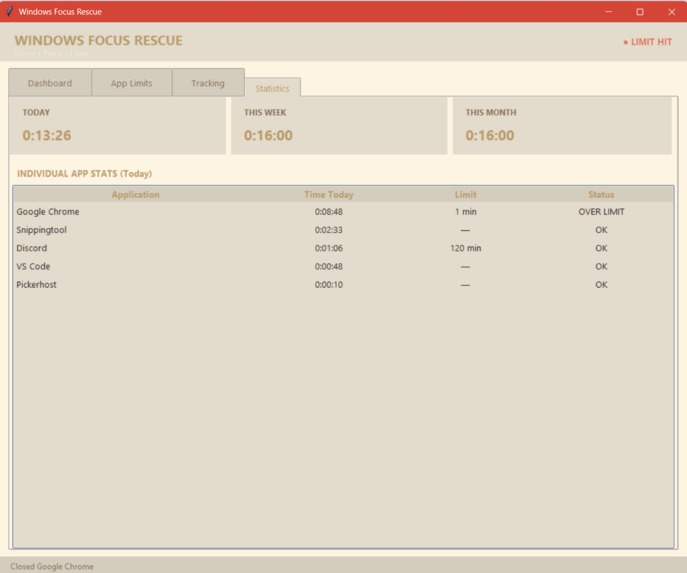This screenshot has height=573, width=687.
Task: Click the LIMIT HIT status indicator
Action: point(648,42)
